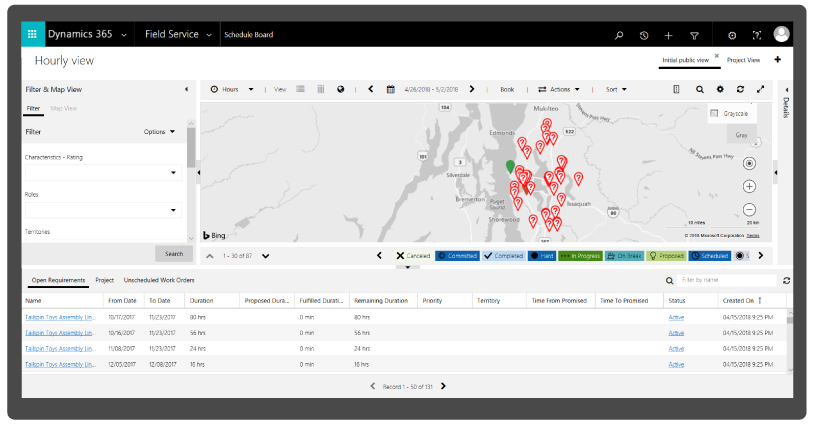The image size is (814, 424).
Task: Click the Committed status legend swatch
Action: (457, 256)
